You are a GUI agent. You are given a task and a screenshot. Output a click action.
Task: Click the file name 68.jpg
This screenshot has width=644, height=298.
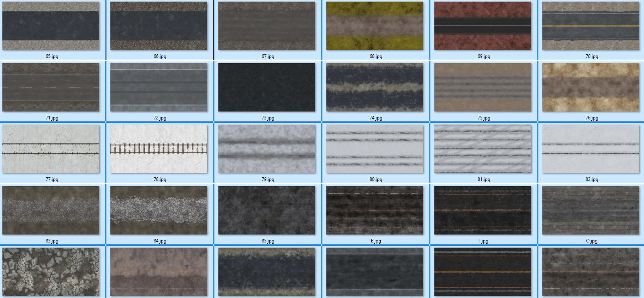376,56
